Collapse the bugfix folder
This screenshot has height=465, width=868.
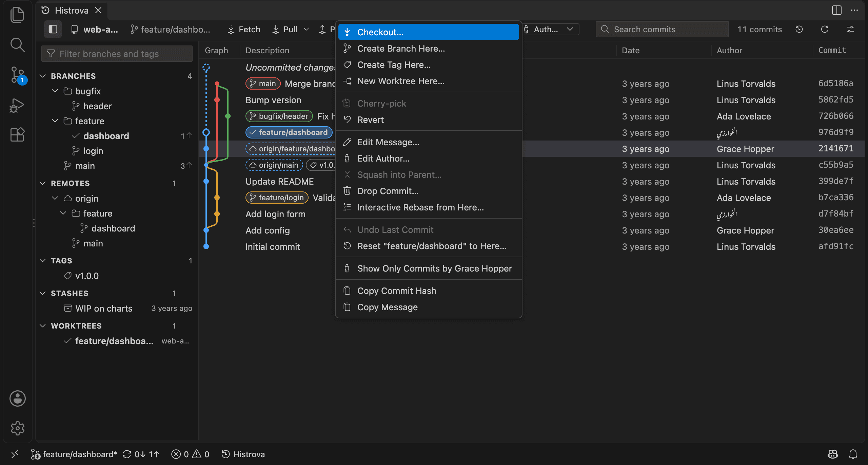[x=55, y=91]
